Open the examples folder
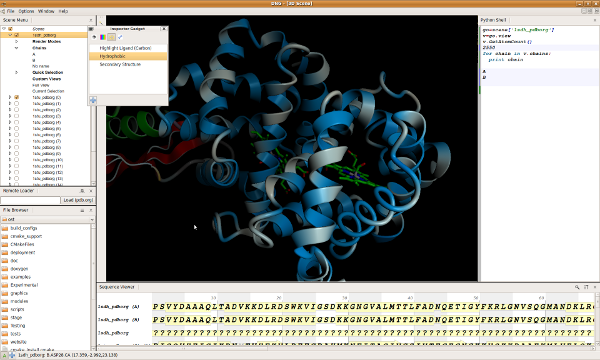 [x=21, y=277]
